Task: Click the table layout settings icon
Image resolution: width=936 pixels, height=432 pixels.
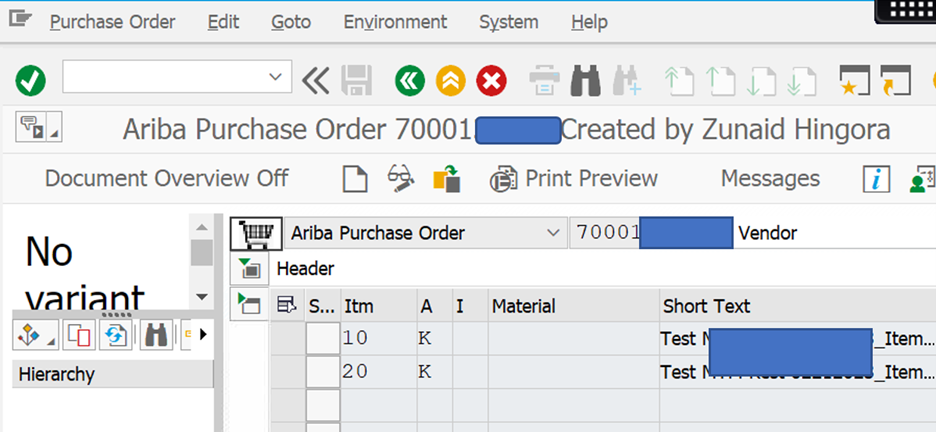Action: pos(287,306)
